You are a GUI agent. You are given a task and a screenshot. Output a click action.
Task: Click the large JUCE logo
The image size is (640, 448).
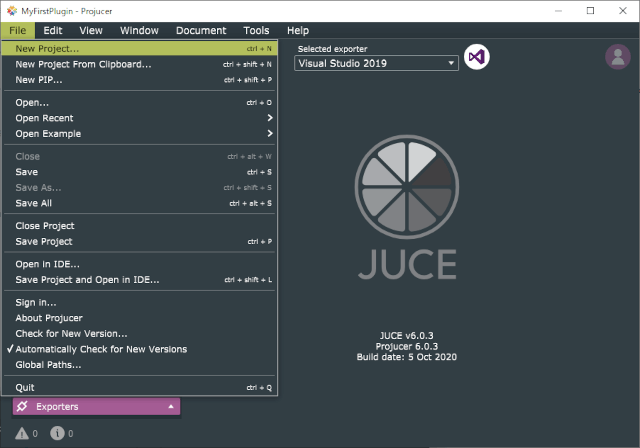[x=407, y=208]
